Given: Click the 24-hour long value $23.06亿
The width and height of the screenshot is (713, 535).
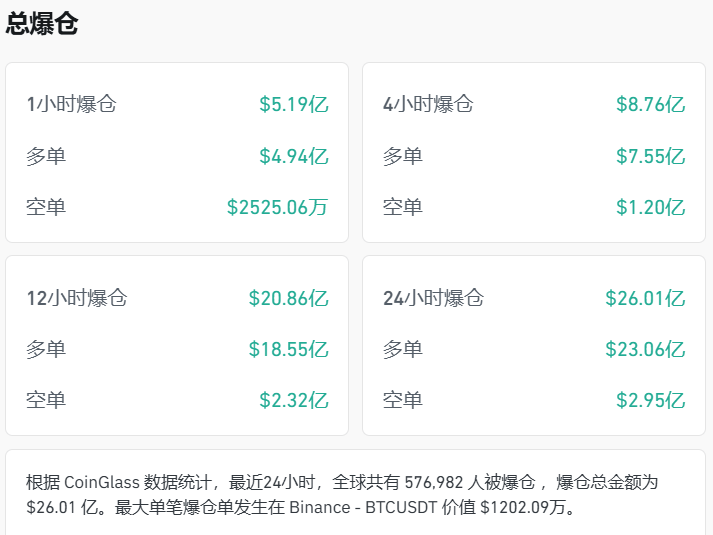Looking at the screenshot, I should pos(645,350).
